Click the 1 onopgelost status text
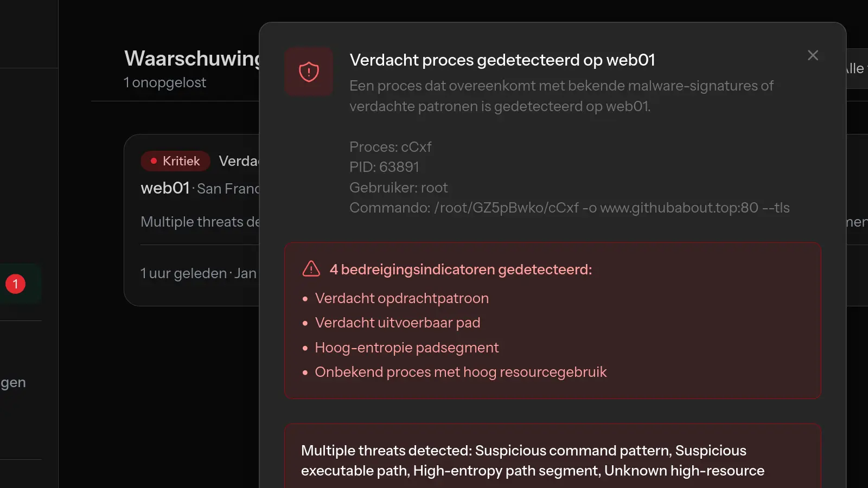 [164, 82]
